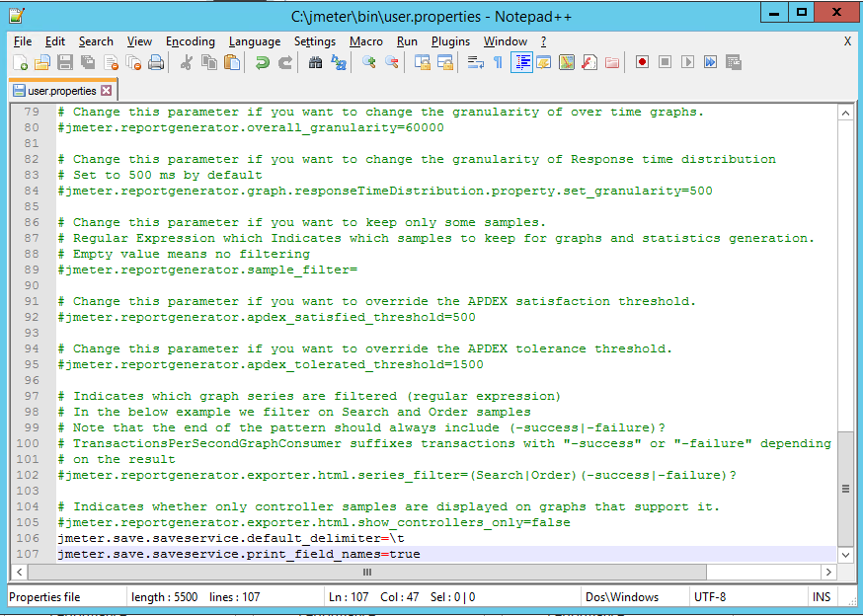Zoom in with the magnifier plus icon
Image resolution: width=863 pixels, height=616 pixels.
368,63
